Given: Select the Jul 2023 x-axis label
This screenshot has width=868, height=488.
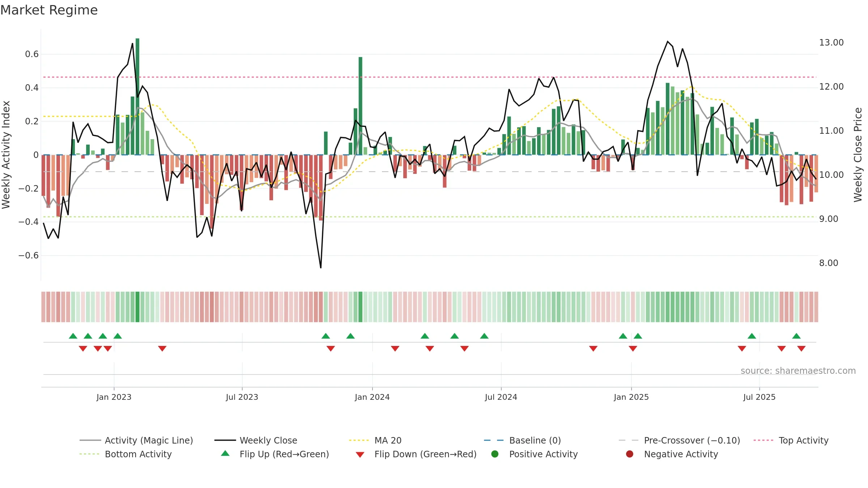Looking at the screenshot, I should [x=242, y=397].
